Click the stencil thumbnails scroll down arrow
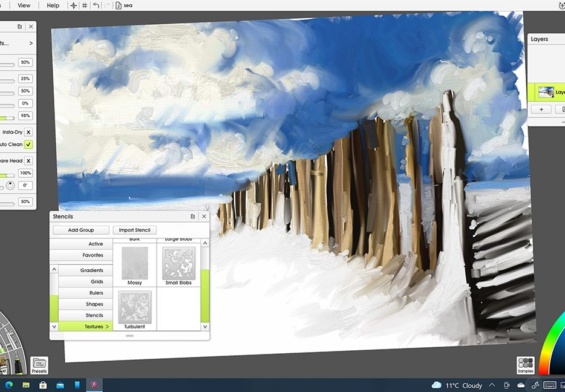 [205, 327]
